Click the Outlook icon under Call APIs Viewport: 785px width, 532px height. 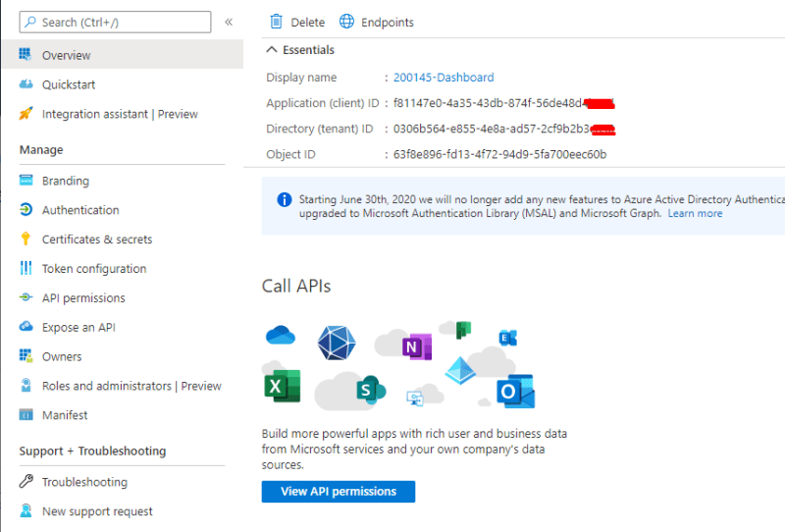point(516,392)
